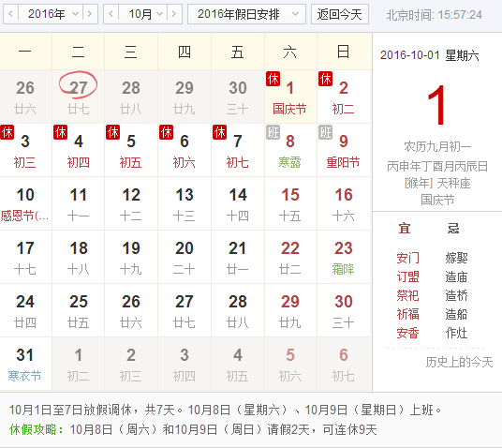Screen dimensions: 502x448
Task: Go to previous year arrow
Action: coord(11,14)
